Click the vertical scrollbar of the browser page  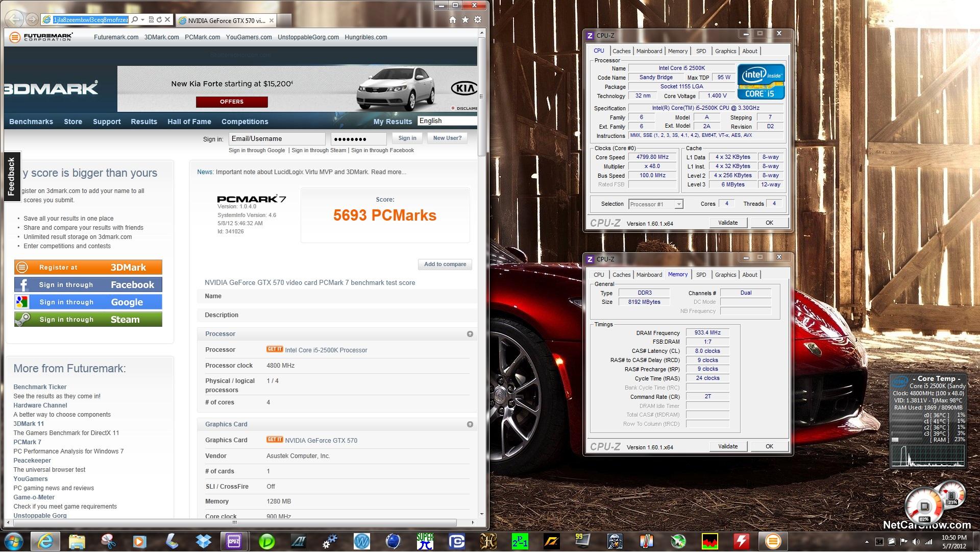click(x=481, y=97)
